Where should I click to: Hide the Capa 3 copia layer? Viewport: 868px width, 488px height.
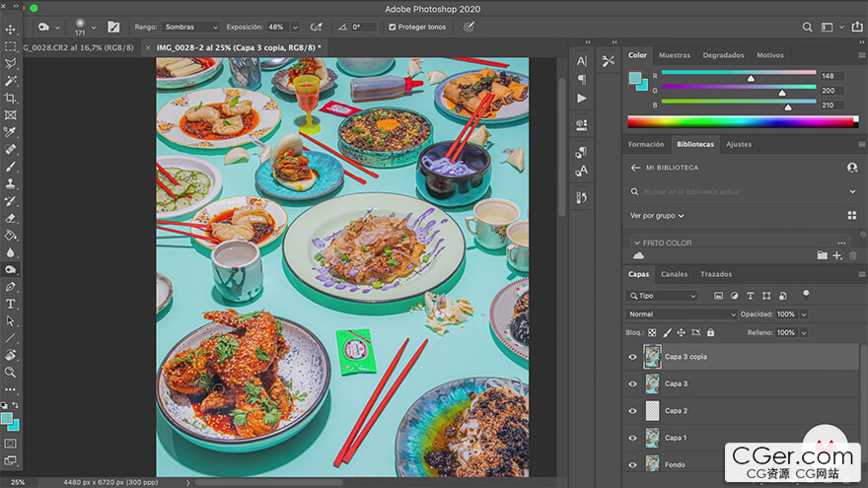[633, 357]
